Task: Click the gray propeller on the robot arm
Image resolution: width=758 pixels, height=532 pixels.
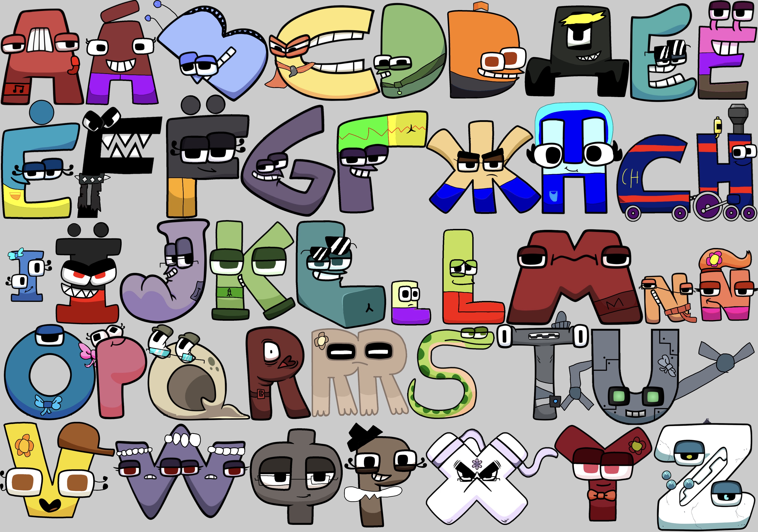Action: pos(725,362)
